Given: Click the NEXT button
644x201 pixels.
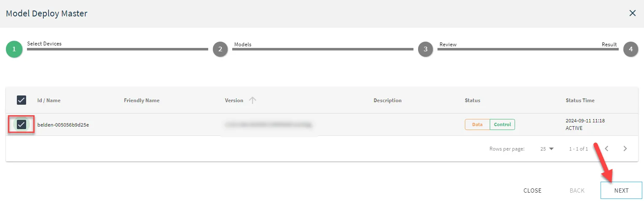Looking at the screenshot, I should (x=621, y=190).
